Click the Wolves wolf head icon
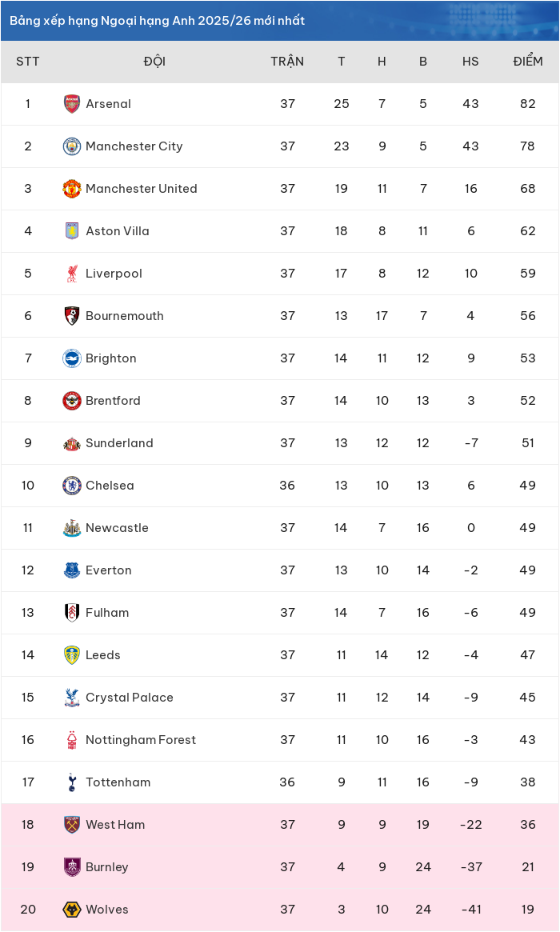 (x=72, y=910)
